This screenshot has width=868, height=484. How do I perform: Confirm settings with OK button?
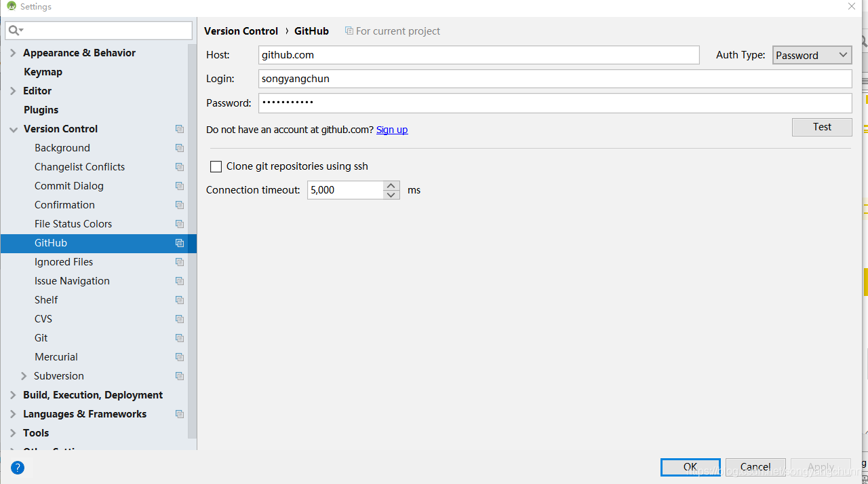690,467
